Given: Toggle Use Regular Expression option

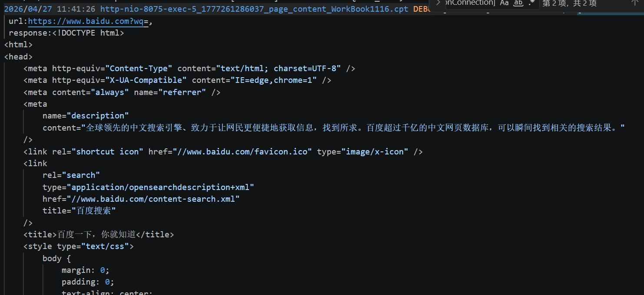Looking at the screenshot, I should (x=532, y=3).
